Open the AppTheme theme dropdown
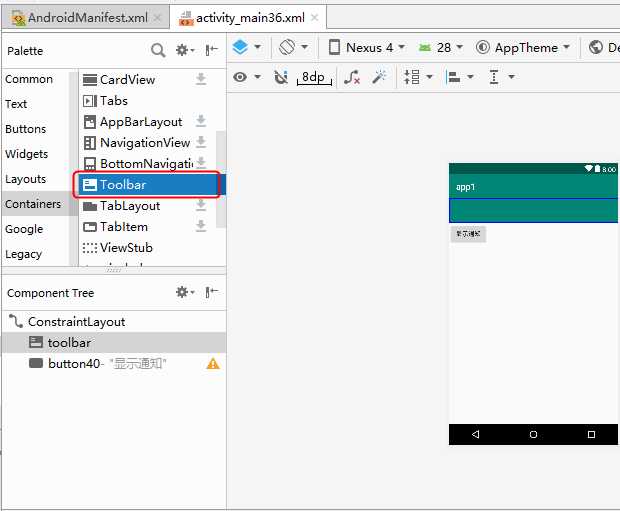Viewport: 620px width, 511px height. [x=522, y=47]
